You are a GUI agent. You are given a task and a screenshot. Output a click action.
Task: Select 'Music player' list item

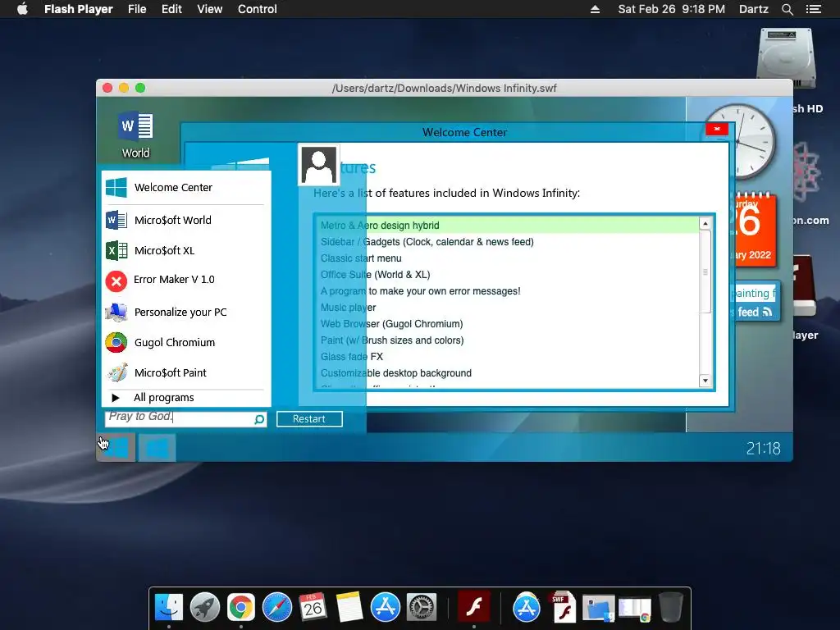click(509, 308)
